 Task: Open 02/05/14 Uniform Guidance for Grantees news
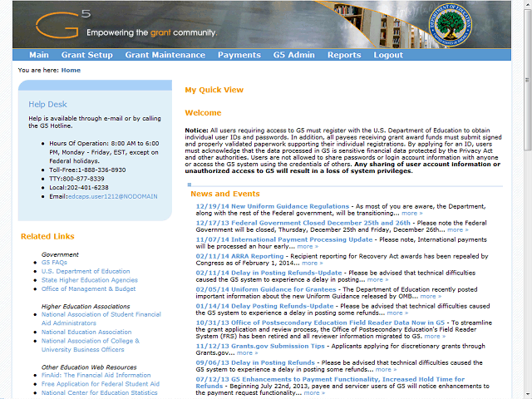pyautogui.click(x=266, y=289)
